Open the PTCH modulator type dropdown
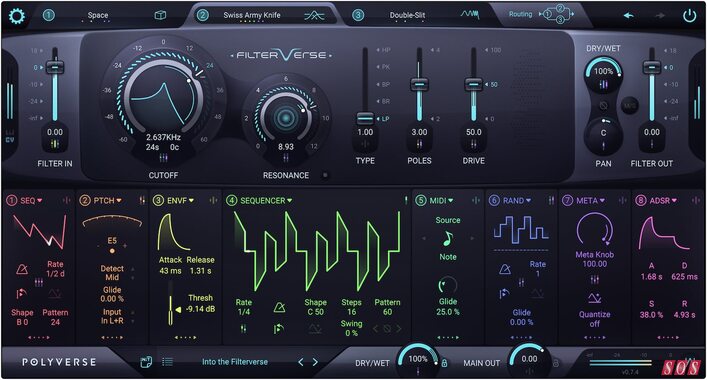Screen dimensions: 707x380 pos(107,201)
